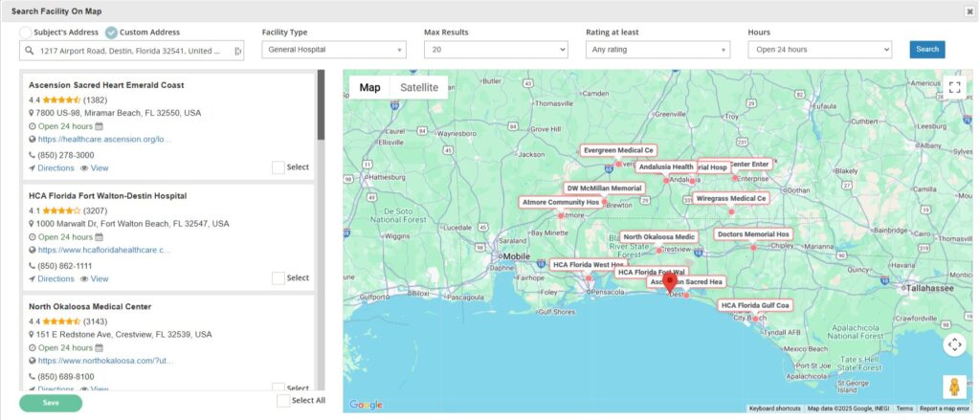This screenshot has height=420, width=980.
Task: Click Keyboard shortcuts on the map
Action: click(774, 409)
